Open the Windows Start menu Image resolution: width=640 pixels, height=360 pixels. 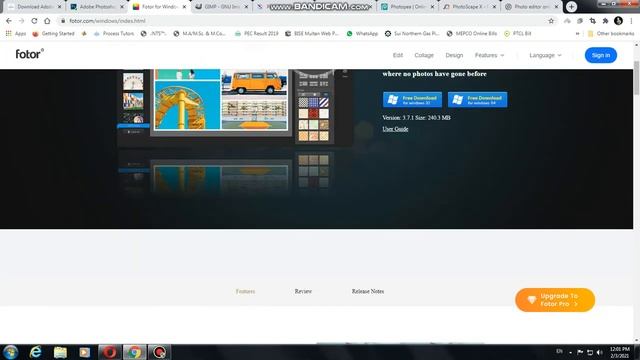click(10, 352)
